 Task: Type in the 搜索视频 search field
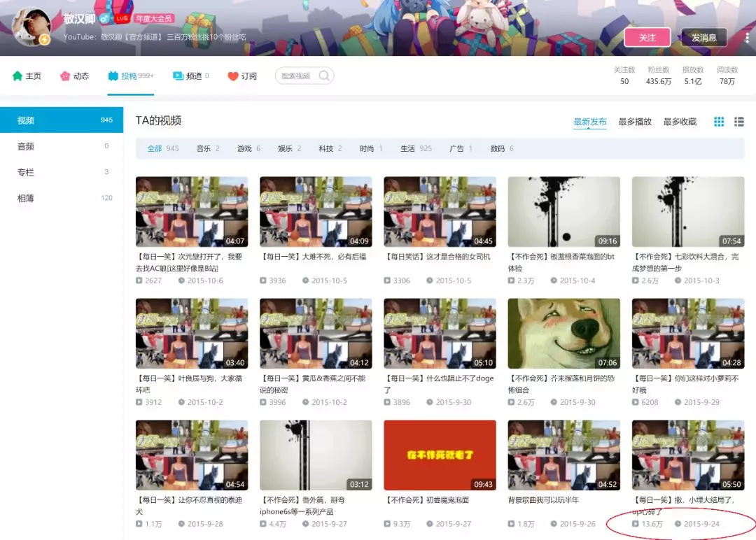[296, 76]
